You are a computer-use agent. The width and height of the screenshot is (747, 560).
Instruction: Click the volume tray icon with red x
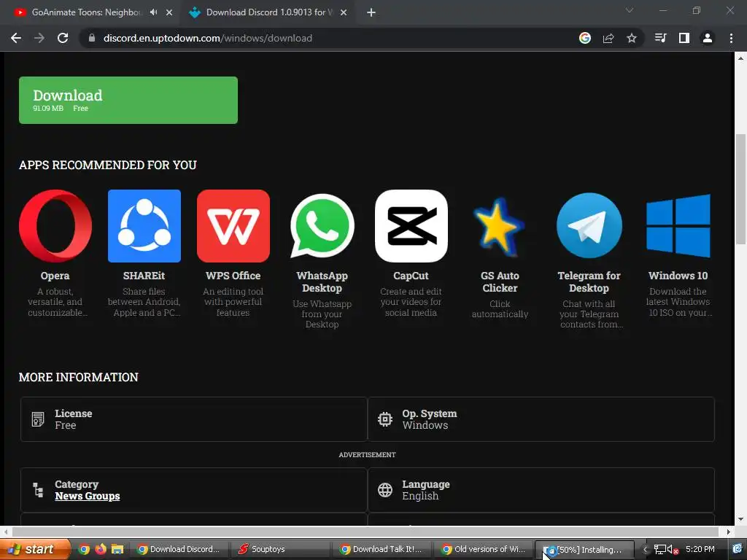(673, 550)
